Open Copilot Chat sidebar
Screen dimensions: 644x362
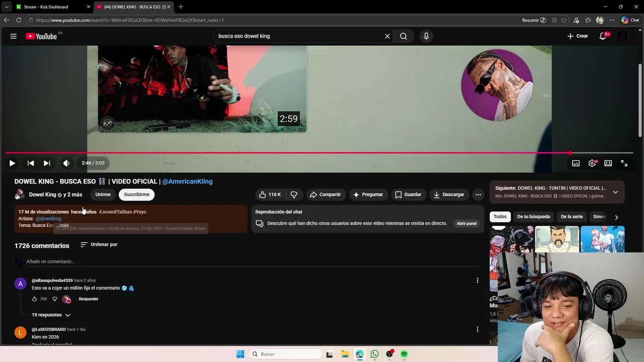click(x=630, y=20)
